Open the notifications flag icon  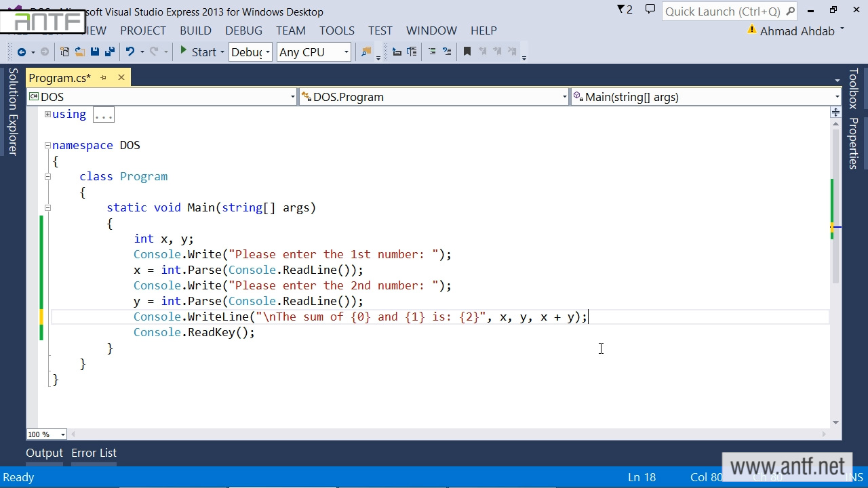tap(624, 9)
